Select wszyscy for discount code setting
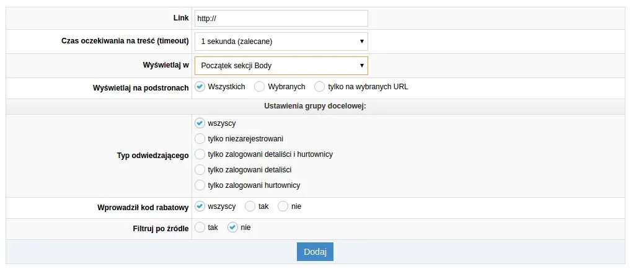Image resolution: width=644 pixels, height=274 pixels. pos(200,206)
